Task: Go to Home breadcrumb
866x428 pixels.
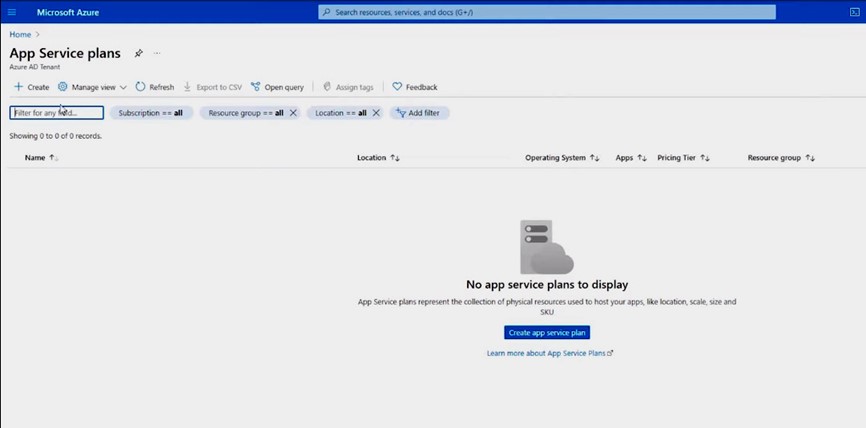Action: tap(20, 34)
